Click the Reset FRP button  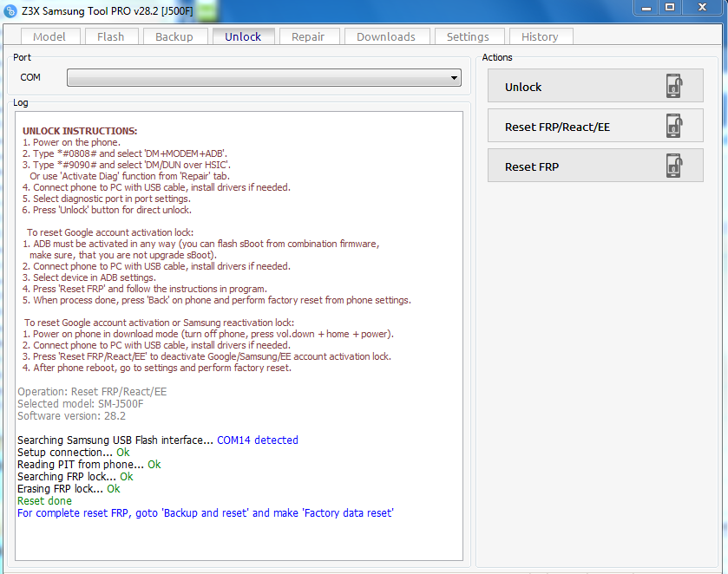click(595, 166)
